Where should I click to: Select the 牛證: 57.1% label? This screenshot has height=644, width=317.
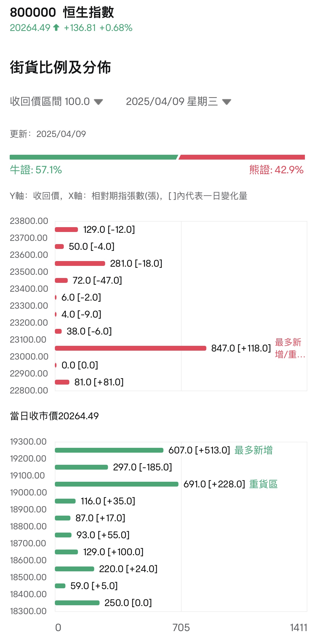(x=36, y=170)
